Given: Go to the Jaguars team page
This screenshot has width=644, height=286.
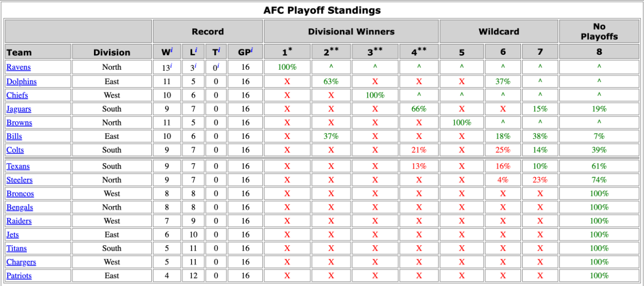Looking at the screenshot, I should pyautogui.click(x=19, y=109).
